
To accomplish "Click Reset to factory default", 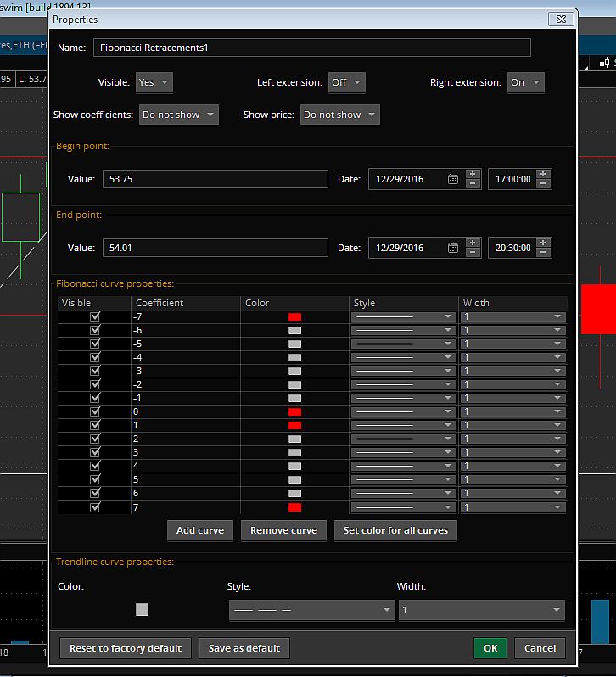I will (x=126, y=648).
